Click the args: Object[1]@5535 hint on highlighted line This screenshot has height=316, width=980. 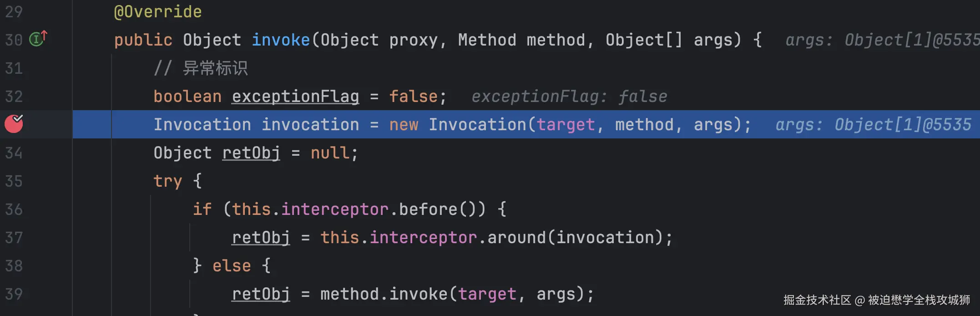click(873, 125)
